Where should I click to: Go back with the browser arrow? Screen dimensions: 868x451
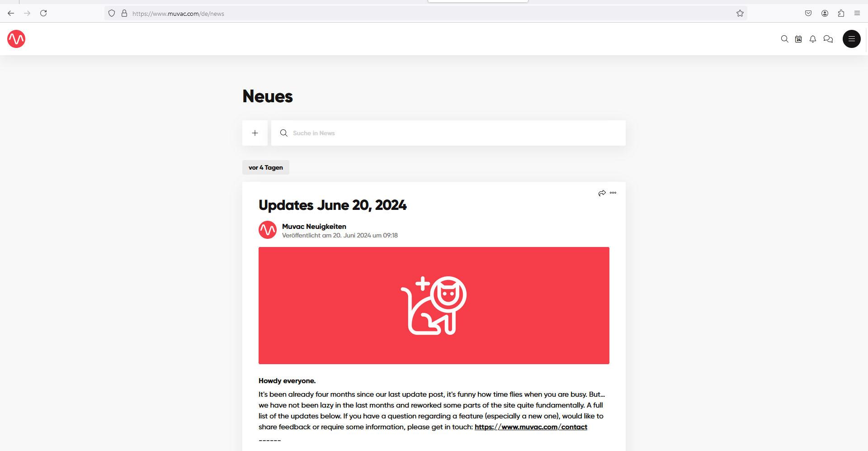tap(11, 13)
